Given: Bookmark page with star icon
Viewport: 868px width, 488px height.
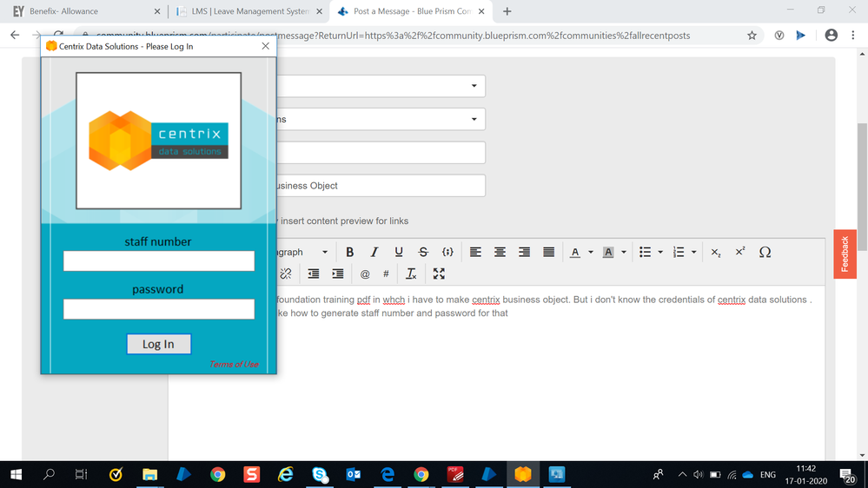Looking at the screenshot, I should (x=752, y=36).
